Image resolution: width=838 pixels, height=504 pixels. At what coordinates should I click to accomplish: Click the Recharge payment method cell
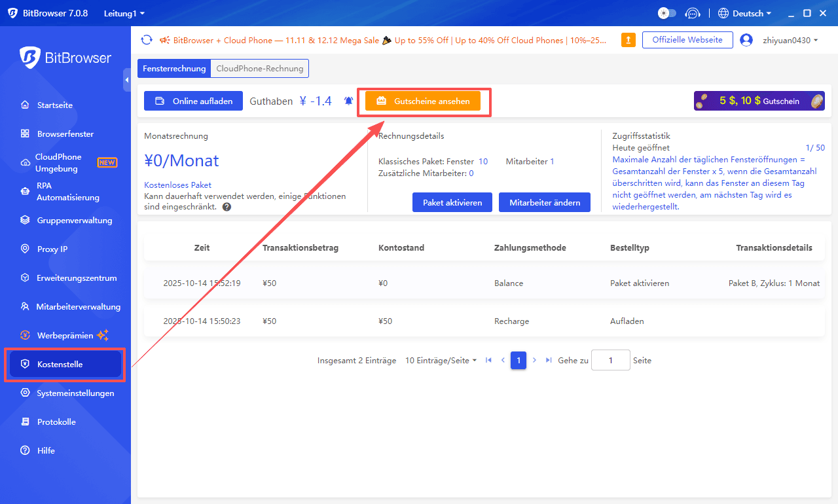pos(511,321)
